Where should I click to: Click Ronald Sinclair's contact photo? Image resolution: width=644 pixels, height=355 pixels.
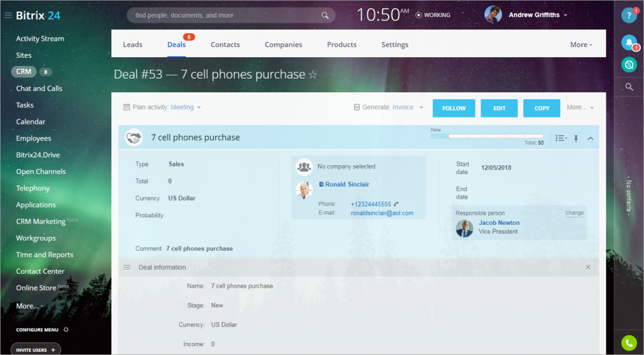pos(304,190)
